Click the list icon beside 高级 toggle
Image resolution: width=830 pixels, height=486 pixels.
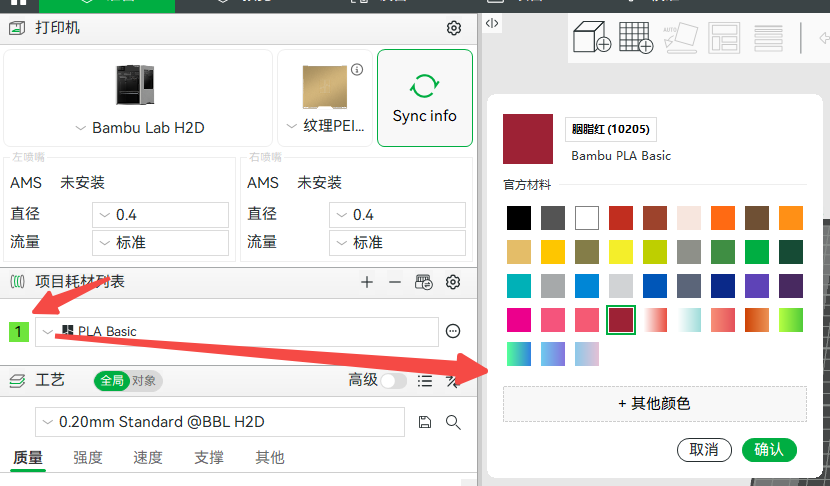click(425, 381)
